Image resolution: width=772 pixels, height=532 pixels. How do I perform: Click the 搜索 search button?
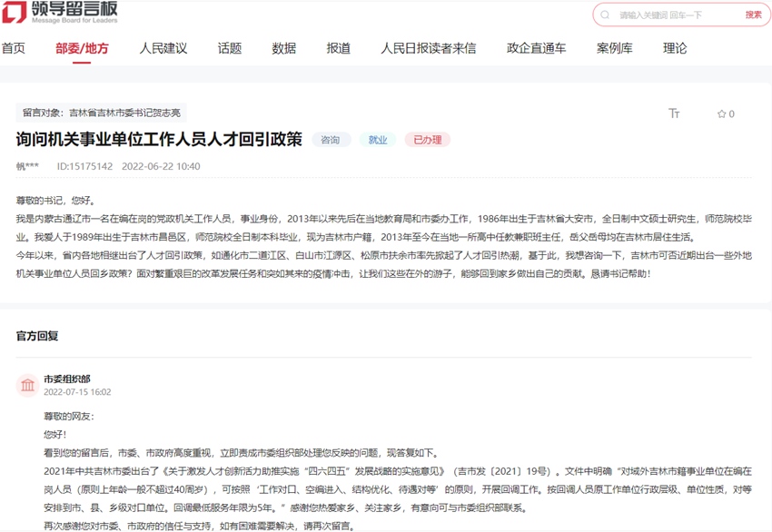[753, 15]
